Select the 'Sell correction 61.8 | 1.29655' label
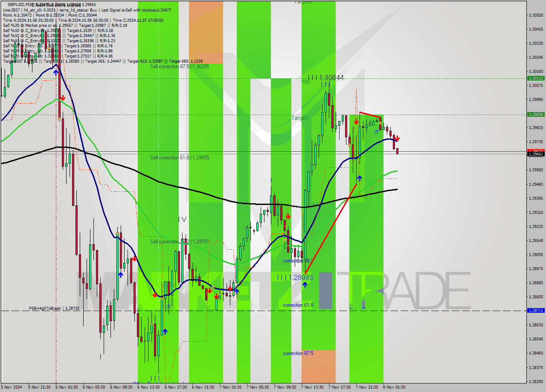The height and width of the screenshot is (392, 546). pyautogui.click(x=180, y=158)
